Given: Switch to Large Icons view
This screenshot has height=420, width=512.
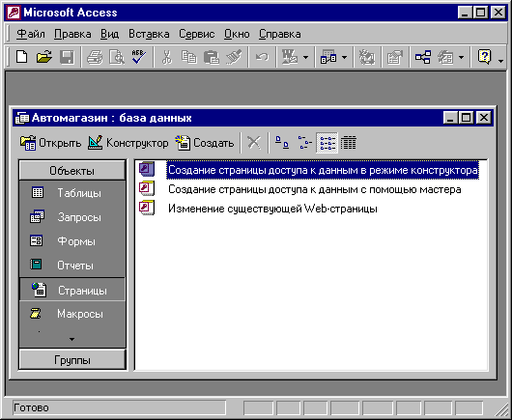Looking at the screenshot, I should (281, 143).
